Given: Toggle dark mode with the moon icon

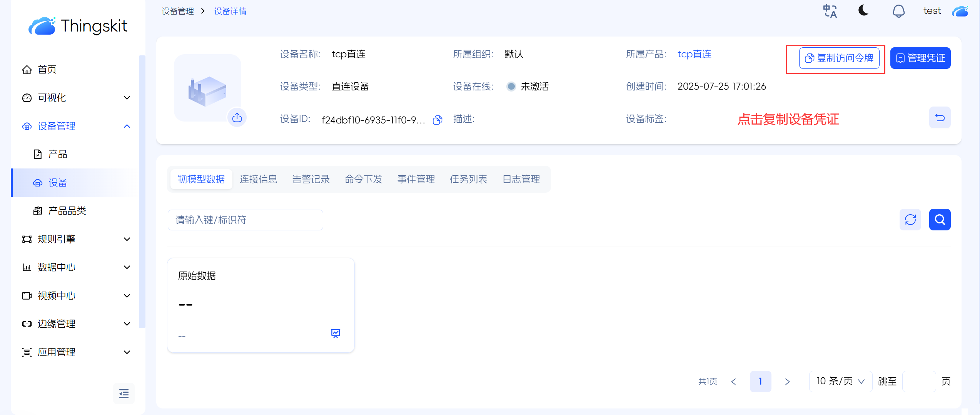Looking at the screenshot, I should (863, 10).
